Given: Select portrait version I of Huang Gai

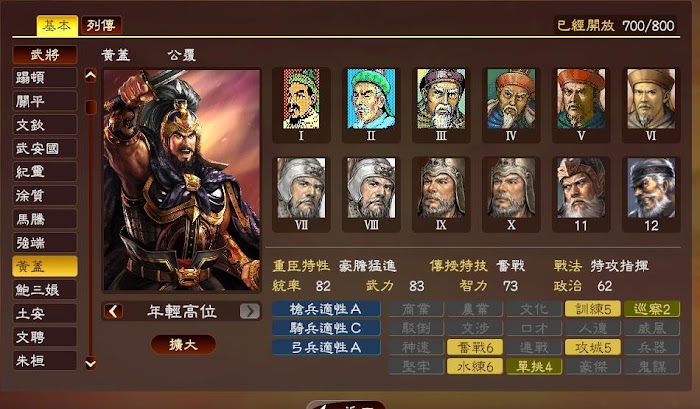Looking at the screenshot, I should [x=301, y=104].
